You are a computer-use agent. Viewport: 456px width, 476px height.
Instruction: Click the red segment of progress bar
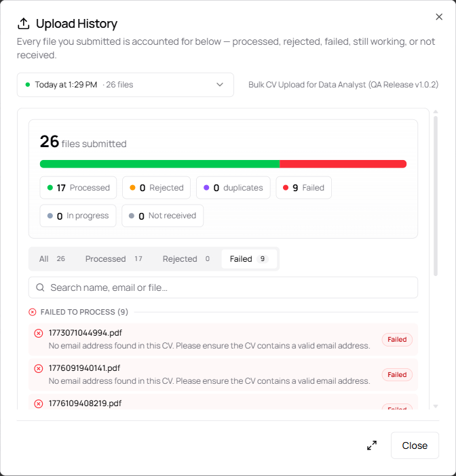coord(343,164)
